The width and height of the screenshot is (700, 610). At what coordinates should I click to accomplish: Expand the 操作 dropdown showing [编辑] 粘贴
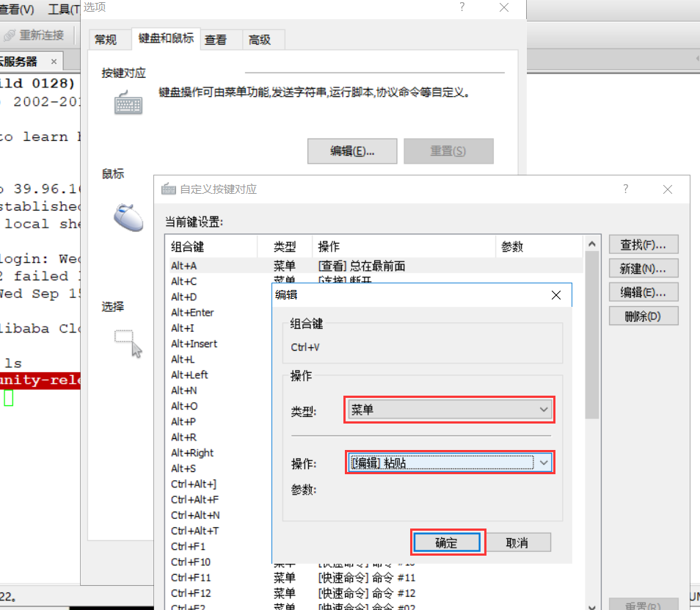543,462
